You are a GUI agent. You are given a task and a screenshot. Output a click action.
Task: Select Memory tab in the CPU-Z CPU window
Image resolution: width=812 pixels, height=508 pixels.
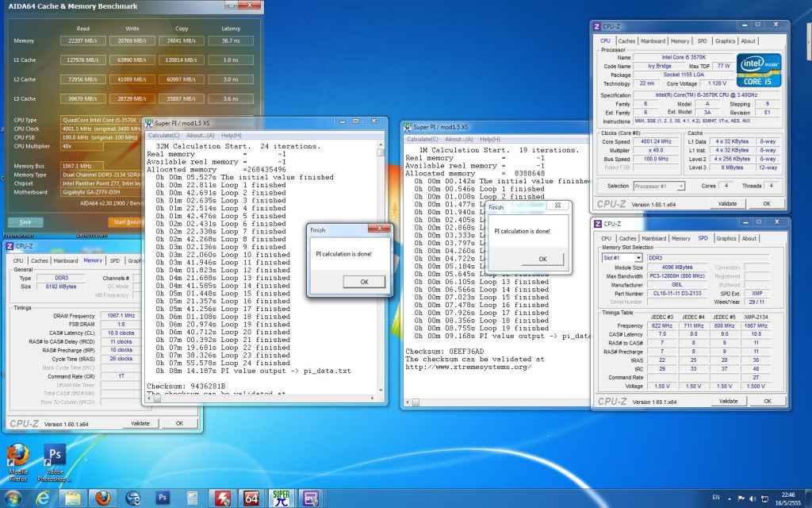tap(680, 41)
